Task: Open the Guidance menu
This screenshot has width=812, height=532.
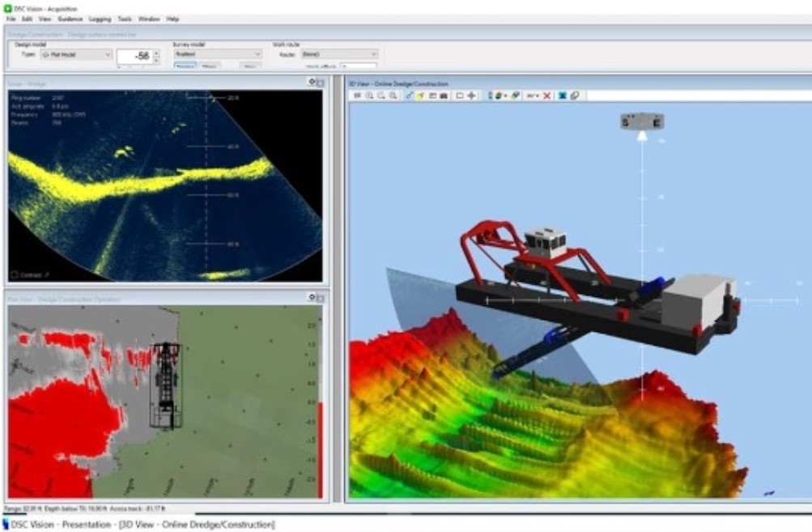Action: (x=69, y=18)
